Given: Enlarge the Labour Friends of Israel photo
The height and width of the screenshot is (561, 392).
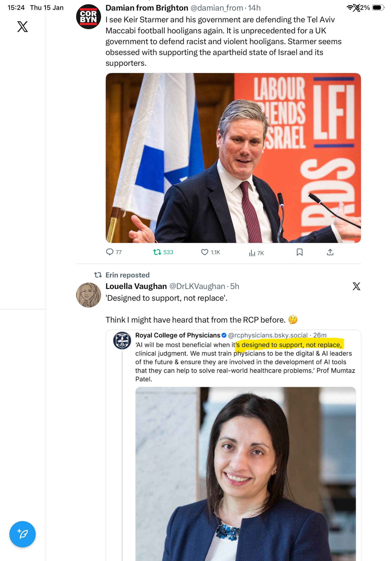Looking at the screenshot, I should point(233,158).
